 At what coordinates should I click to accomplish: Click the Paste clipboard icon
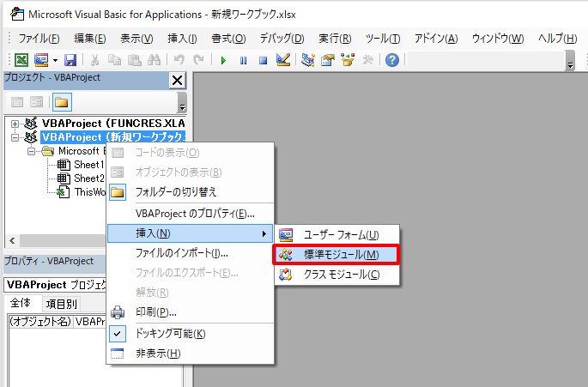pyautogui.click(x=134, y=60)
